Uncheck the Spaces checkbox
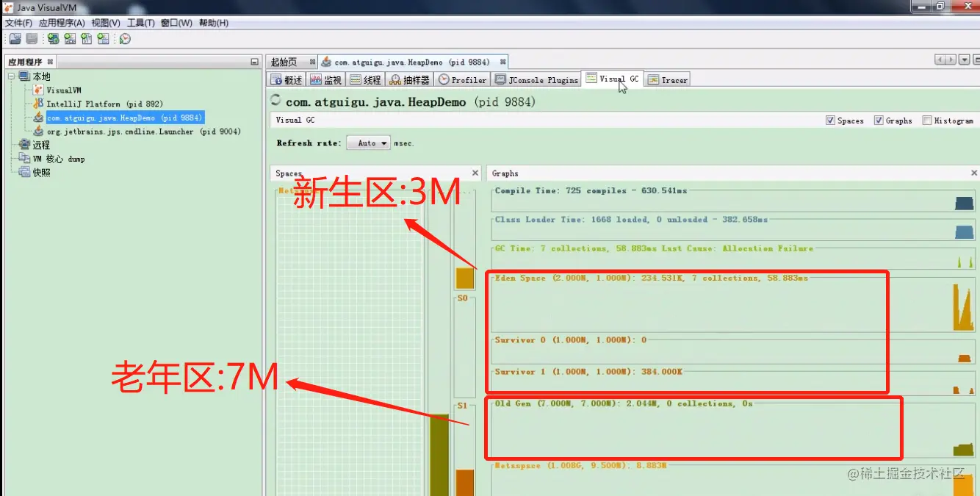 830,121
